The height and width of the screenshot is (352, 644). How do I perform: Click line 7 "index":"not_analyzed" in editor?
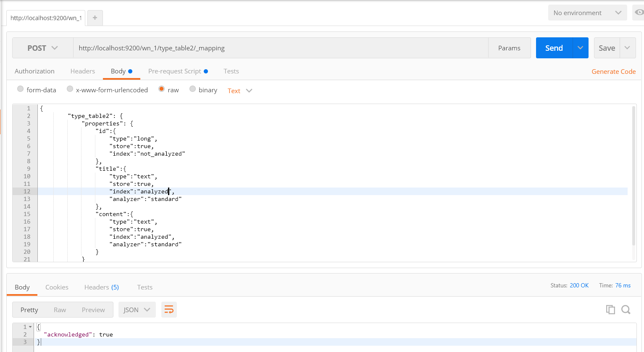[147, 154]
